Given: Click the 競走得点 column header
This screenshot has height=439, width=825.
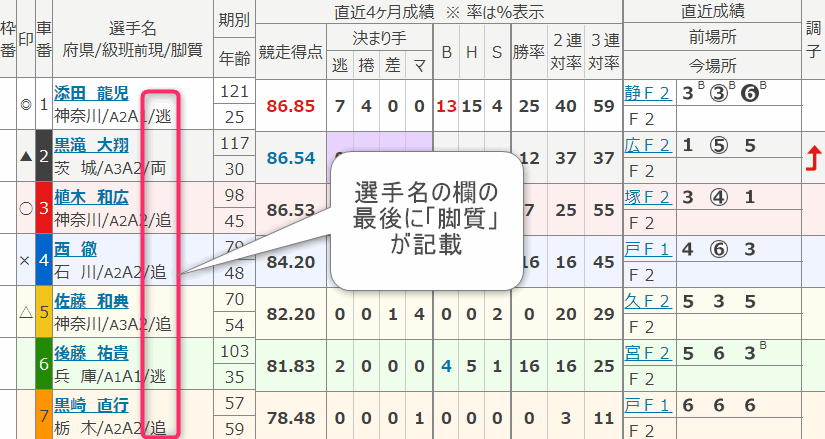Looking at the screenshot, I should pos(290,52).
